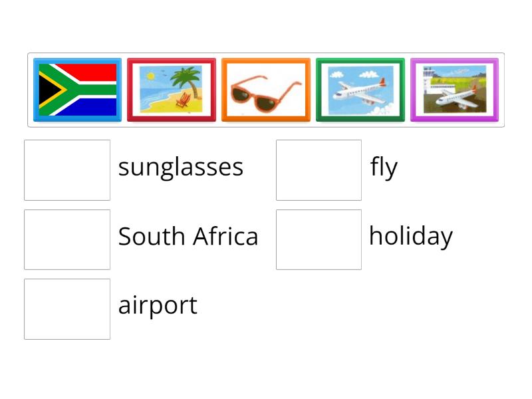Viewport: 532px width, 399px height.
Task: Click the empty box beside sunglasses
Action: pos(67,170)
